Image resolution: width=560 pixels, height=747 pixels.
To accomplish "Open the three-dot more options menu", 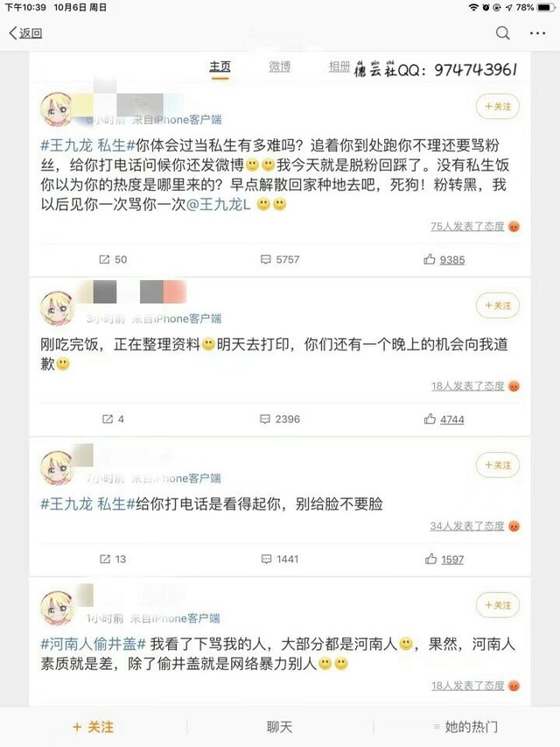I will (537, 33).
